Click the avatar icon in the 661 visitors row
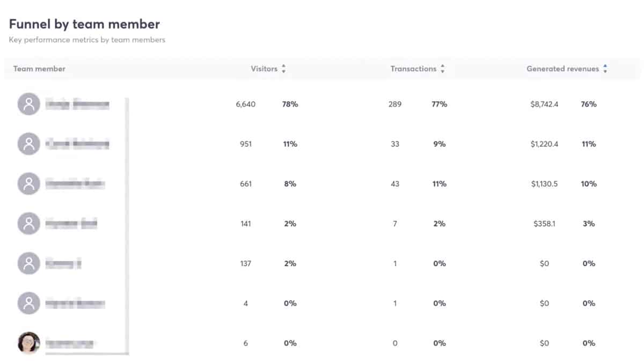644x361 pixels. point(29,184)
